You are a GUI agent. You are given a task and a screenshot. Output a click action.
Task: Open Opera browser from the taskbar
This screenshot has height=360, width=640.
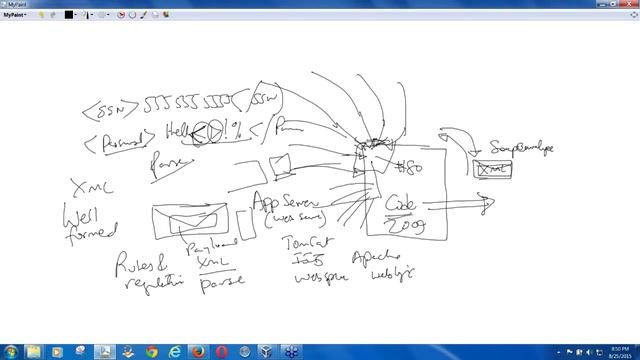[222, 352]
